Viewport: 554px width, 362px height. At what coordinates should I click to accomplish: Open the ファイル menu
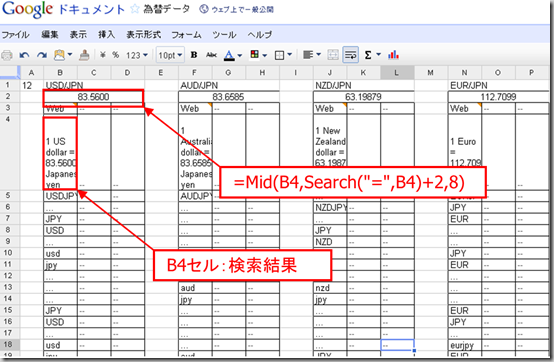tap(16, 35)
